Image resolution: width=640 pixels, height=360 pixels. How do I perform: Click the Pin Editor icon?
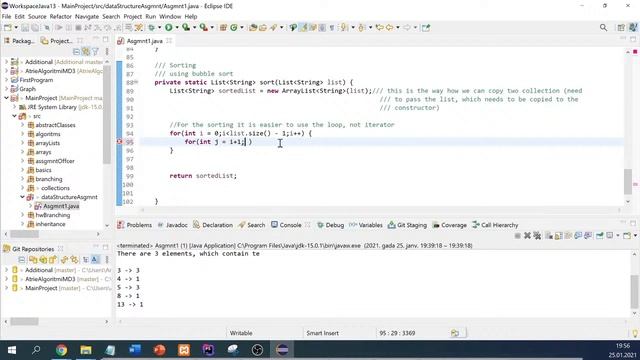point(426,28)
